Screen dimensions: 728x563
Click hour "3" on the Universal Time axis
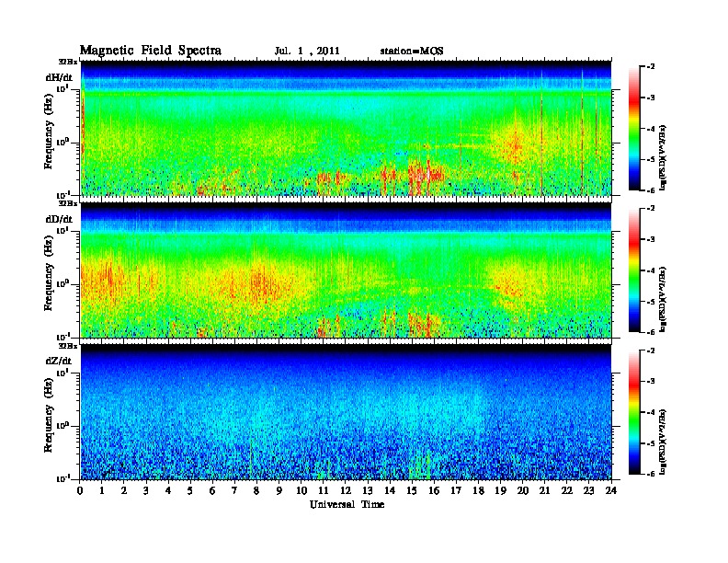[146, 490]
